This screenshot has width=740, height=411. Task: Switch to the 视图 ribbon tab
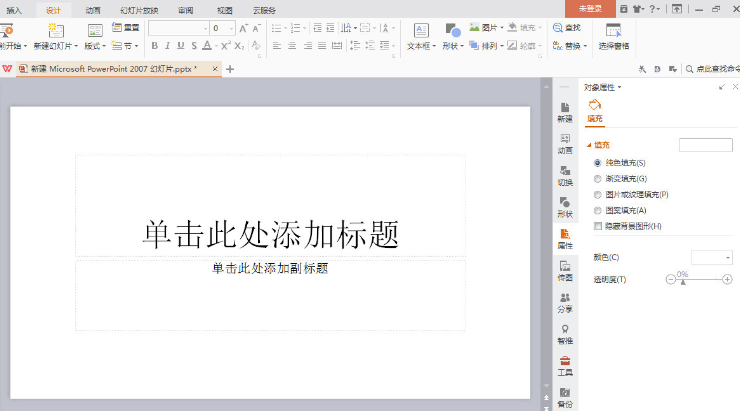(x=224, y=10)
